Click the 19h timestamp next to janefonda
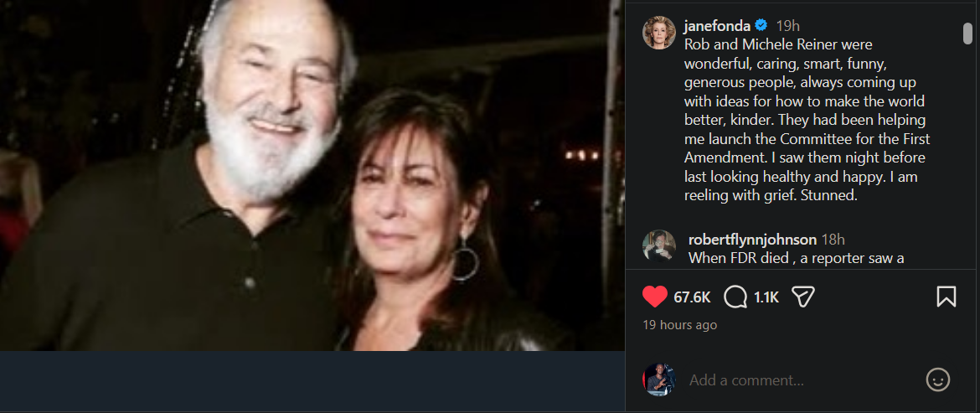 coord(787,25)
